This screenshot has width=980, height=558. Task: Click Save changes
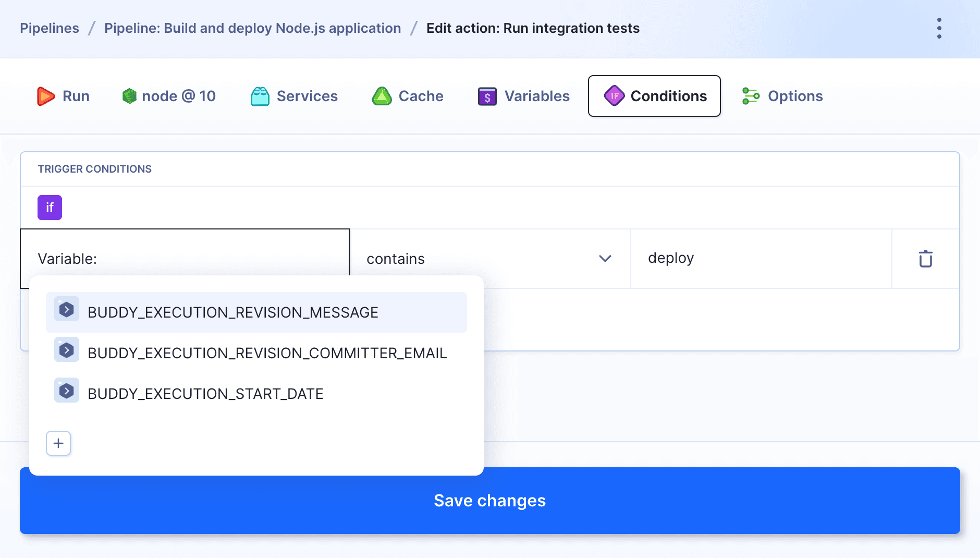tap(489, 500)
